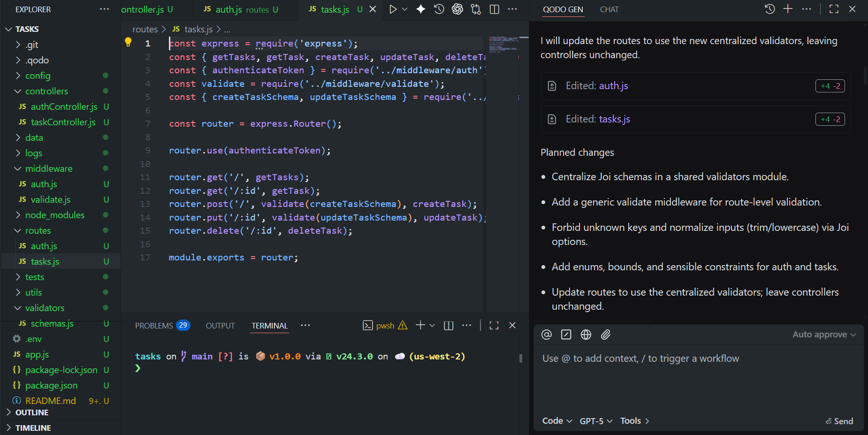The image size is (868, 435).
Task: Click the Run code play icon
Action: point(393,9)
